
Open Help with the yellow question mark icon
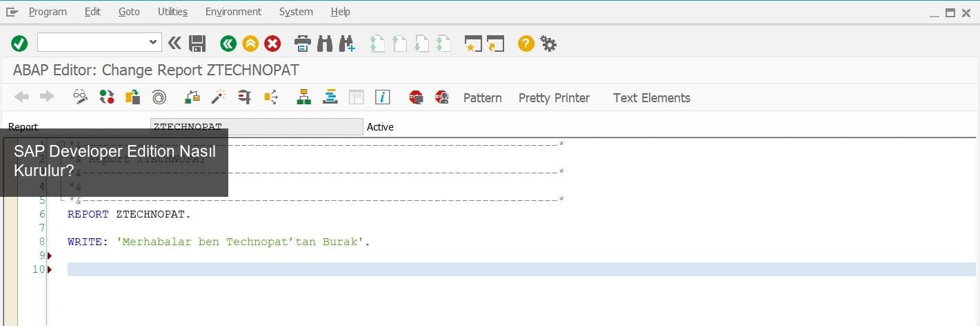pyautogui.click(x=526, y=44)
